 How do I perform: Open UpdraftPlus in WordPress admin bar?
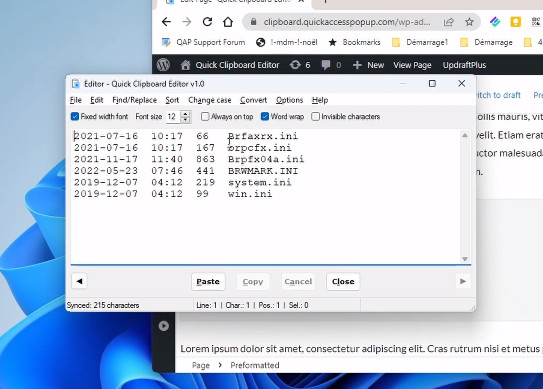(464, 65)
